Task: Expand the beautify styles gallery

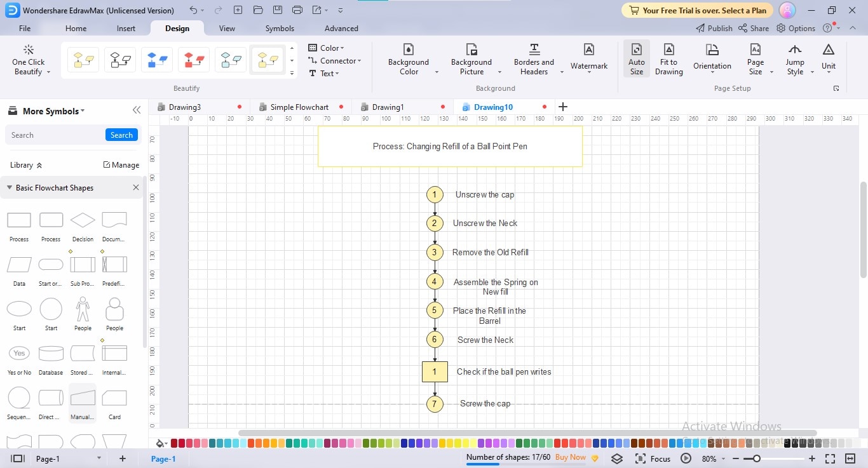Action: 292,73
